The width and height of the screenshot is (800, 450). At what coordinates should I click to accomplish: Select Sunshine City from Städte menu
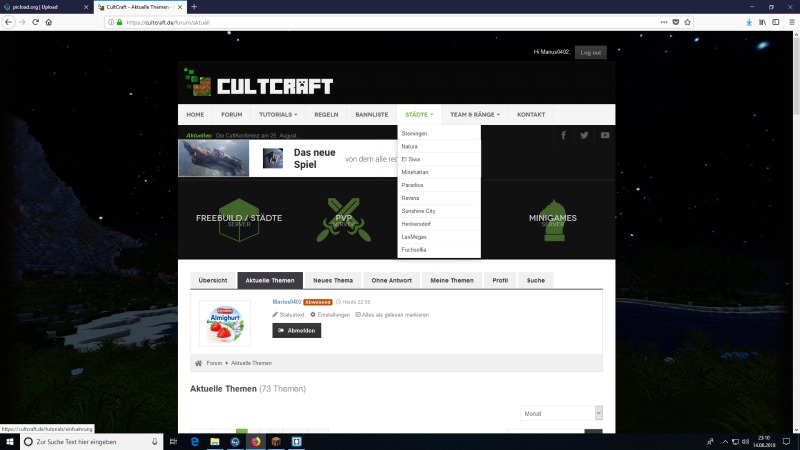[x=418, y=211]
